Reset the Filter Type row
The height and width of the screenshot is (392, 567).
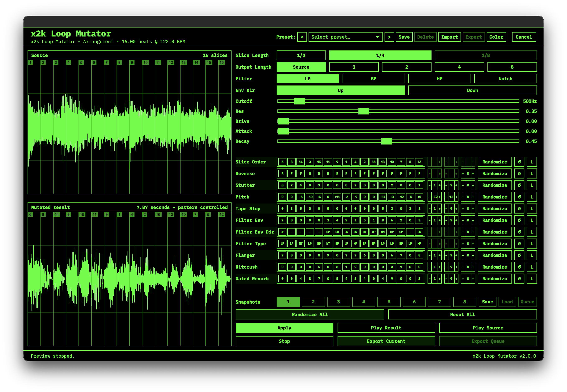pos(519,244)
